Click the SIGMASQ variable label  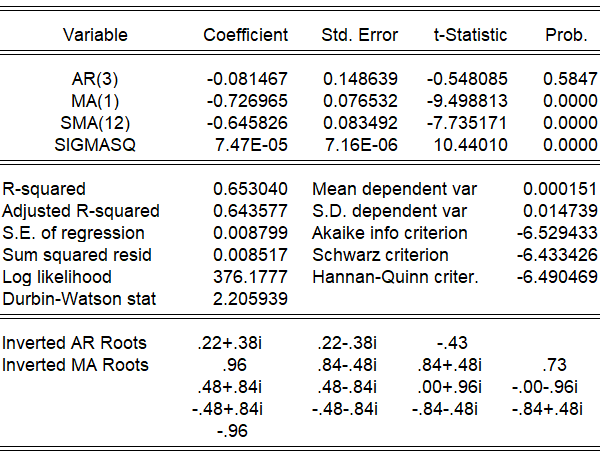(95, 145)
